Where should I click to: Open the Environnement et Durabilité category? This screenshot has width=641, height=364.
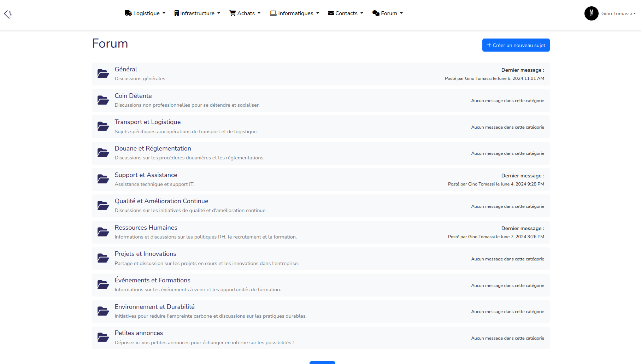pos(154,307)
